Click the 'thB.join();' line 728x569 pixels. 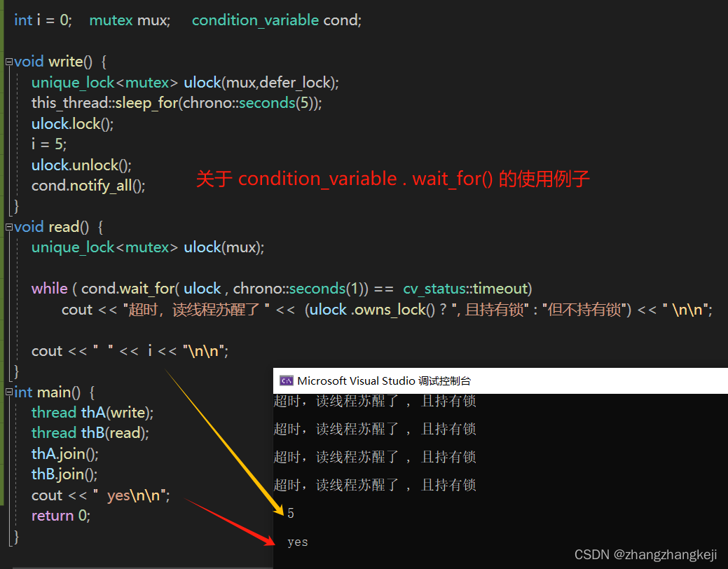pyautogui.click(x=64, y=474)
